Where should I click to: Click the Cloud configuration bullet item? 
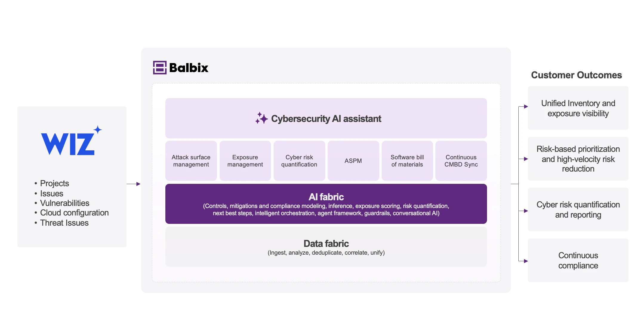(x=74, y=213)
